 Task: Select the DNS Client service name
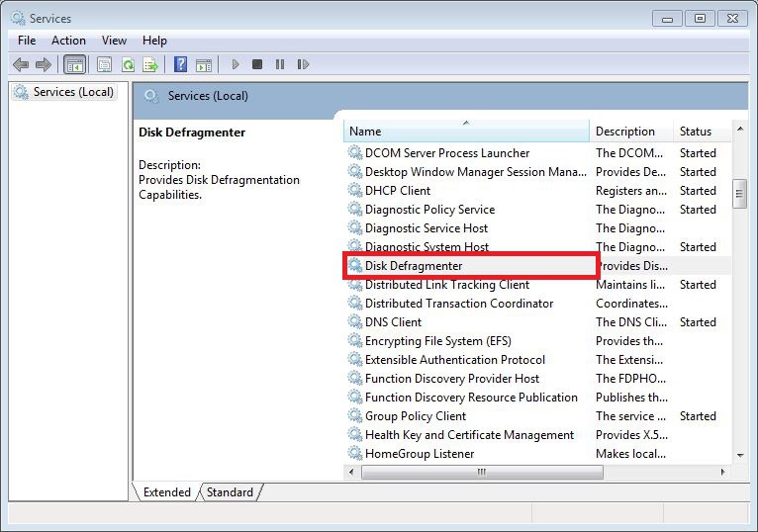point(393,321)
